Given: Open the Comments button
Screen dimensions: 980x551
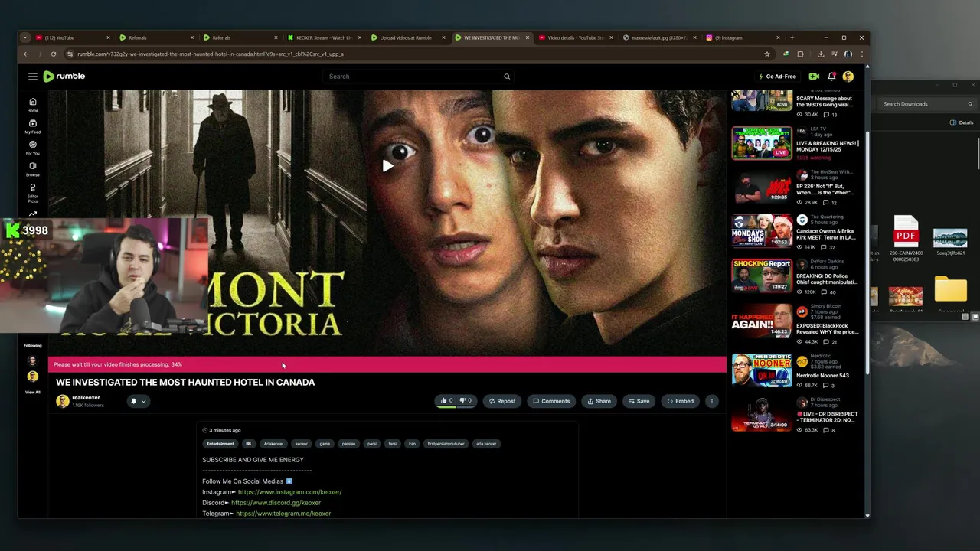Looking at the screenshot, I should (551, 401).
